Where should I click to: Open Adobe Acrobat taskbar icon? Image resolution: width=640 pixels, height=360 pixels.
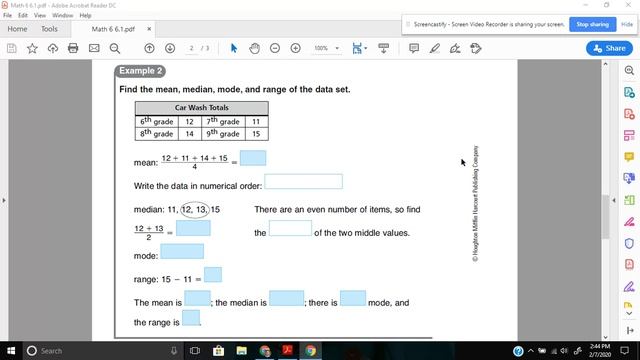click(x=288, y=351)
